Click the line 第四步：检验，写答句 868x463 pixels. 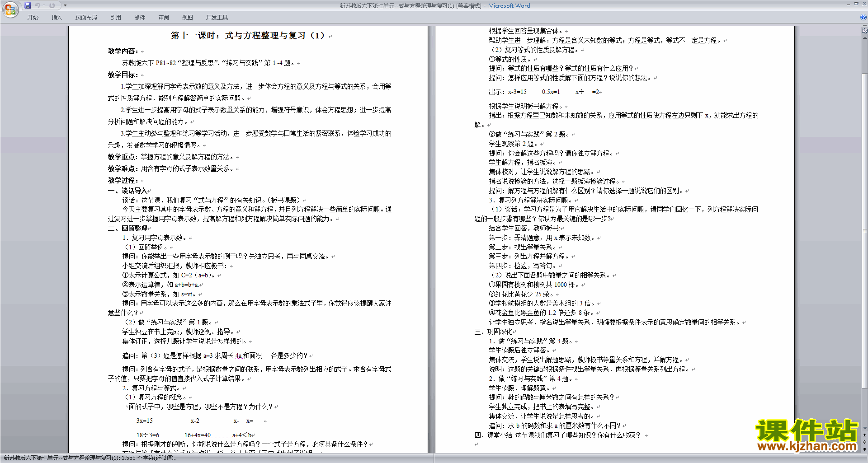pos(523,266)
